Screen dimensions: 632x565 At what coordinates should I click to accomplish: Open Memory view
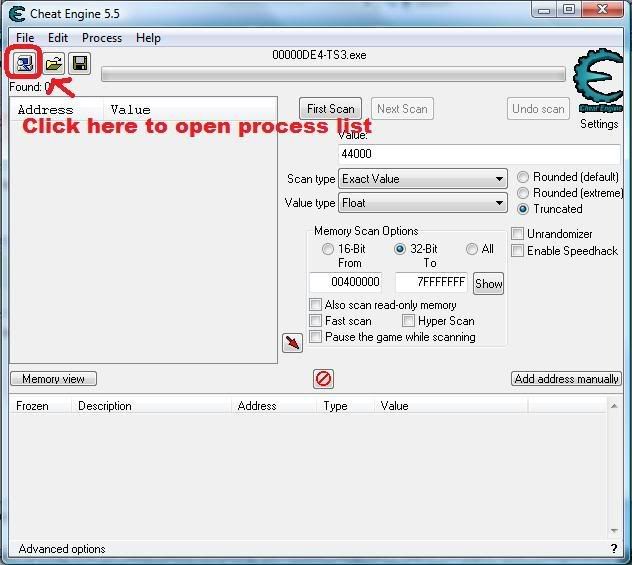[x=53, y=379]
